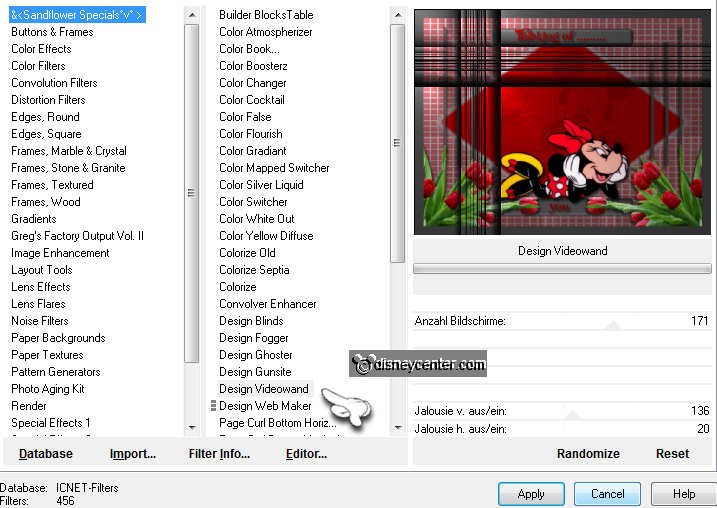Open the Editor... option

coord(306,454)
